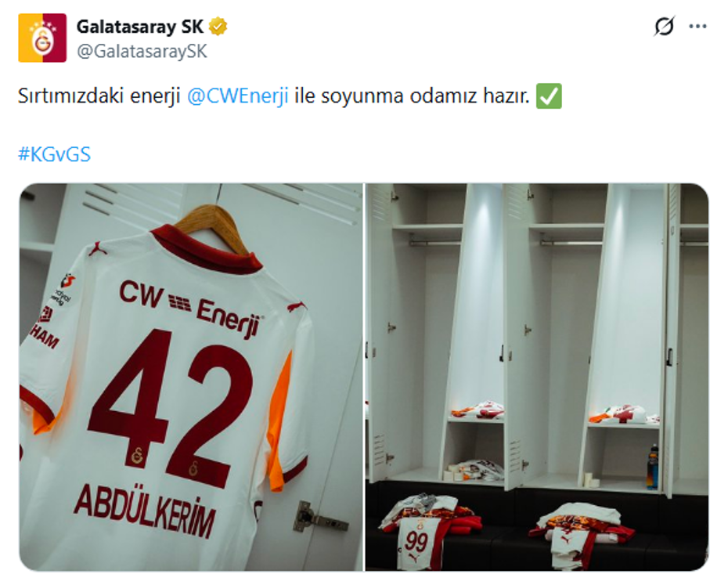Screen dimensions: 728x585
Task: Open the right locker room photo
Action: click(x=537, y=377)
